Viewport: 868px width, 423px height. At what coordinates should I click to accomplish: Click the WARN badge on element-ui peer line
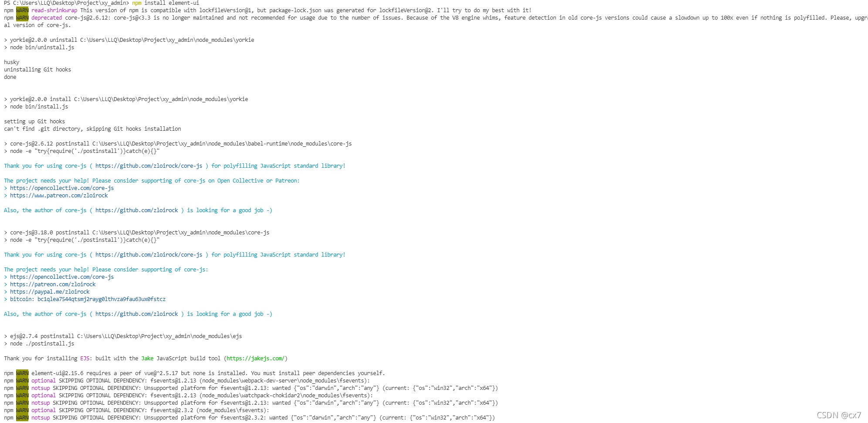coord(22,373)
